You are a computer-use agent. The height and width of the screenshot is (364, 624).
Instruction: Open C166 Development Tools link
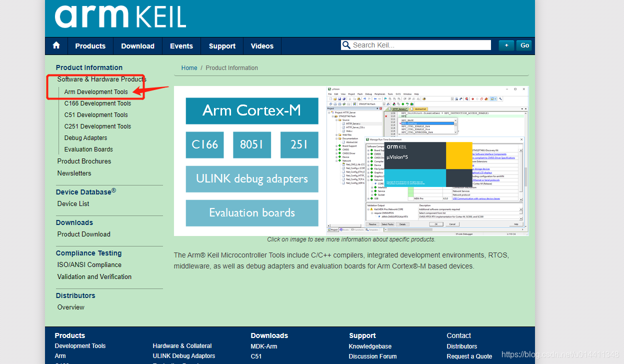(97, 103)
